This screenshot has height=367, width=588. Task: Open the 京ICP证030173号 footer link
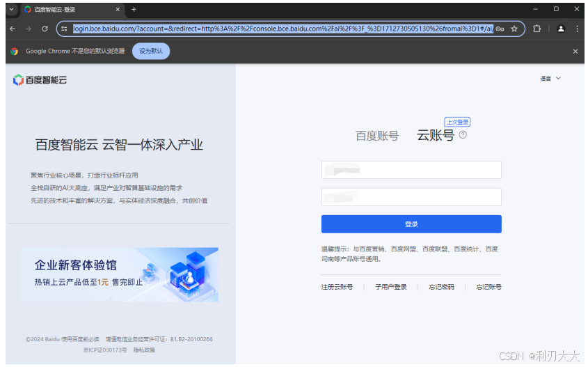105,350
